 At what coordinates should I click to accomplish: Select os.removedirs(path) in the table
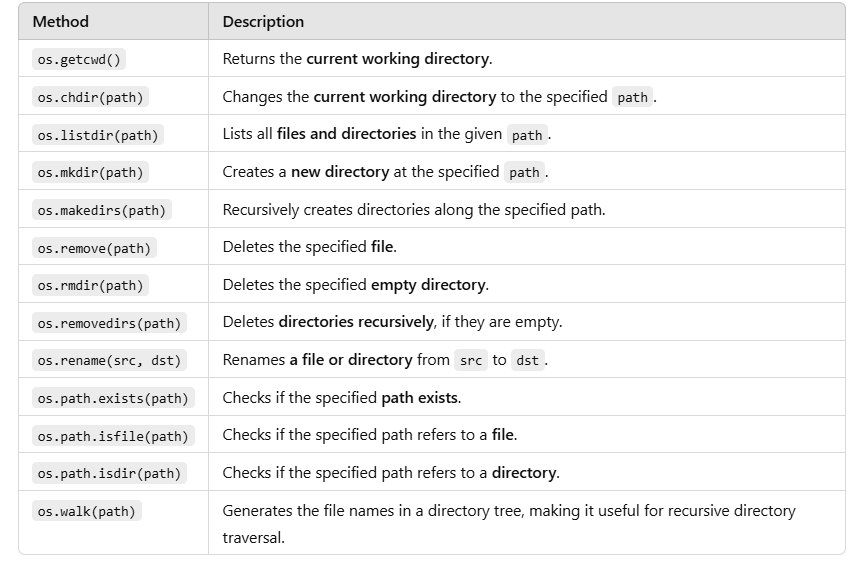click(109, 323)
